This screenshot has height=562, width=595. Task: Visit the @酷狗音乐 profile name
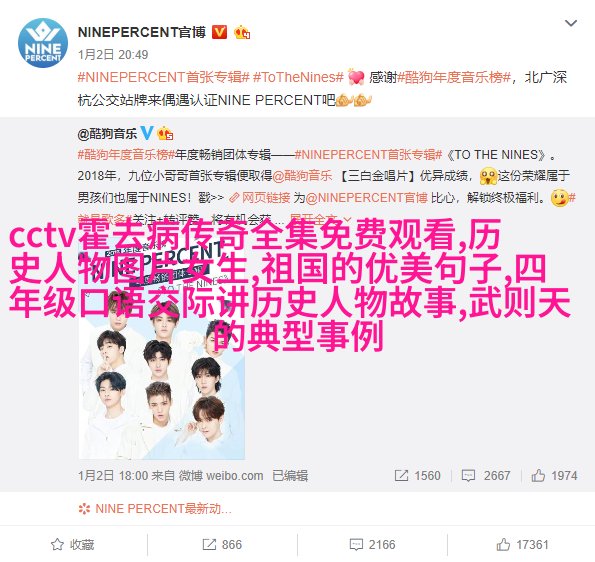(107, 134)
